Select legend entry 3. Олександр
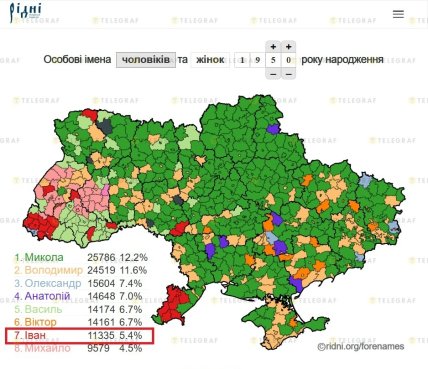This screenshot has height=369, width=428. click(48, 283)
